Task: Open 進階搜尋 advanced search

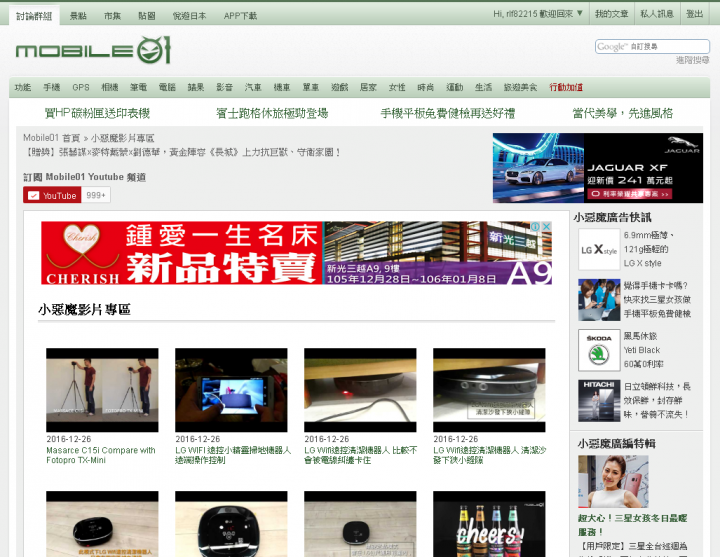Action: click(692, 60)
